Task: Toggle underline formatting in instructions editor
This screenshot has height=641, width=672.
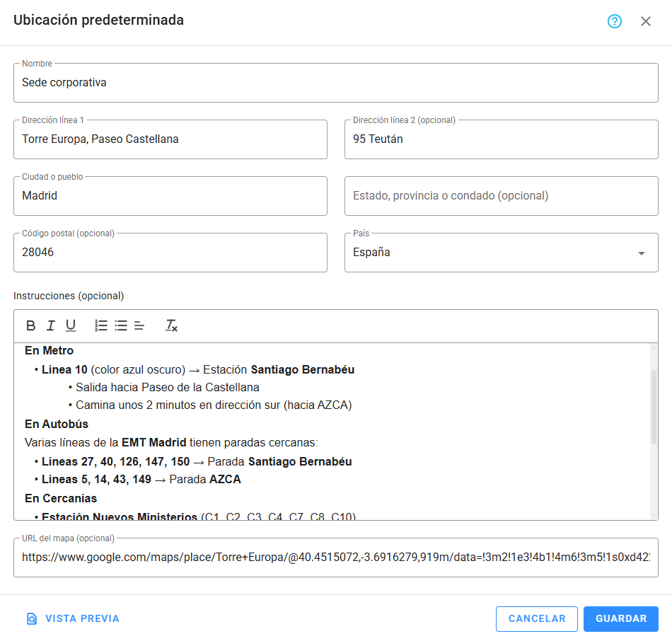Action: coord(70,325)
